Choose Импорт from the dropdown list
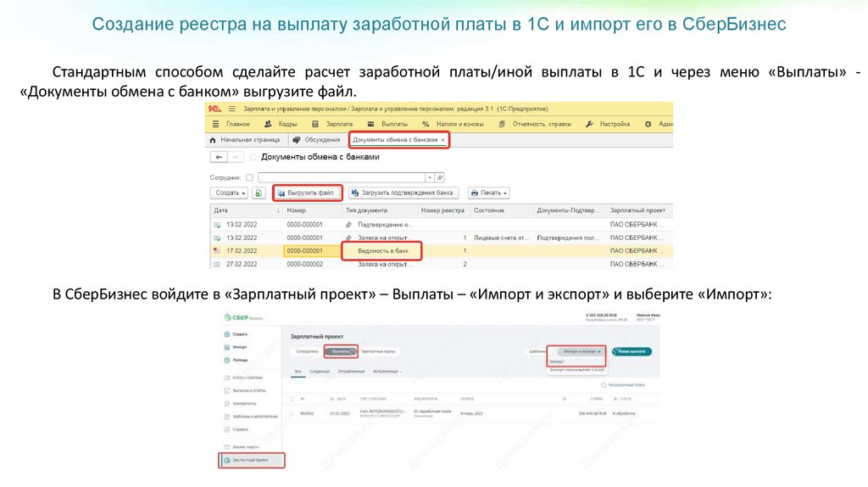 pyautogui.click(x=557, y=361)
